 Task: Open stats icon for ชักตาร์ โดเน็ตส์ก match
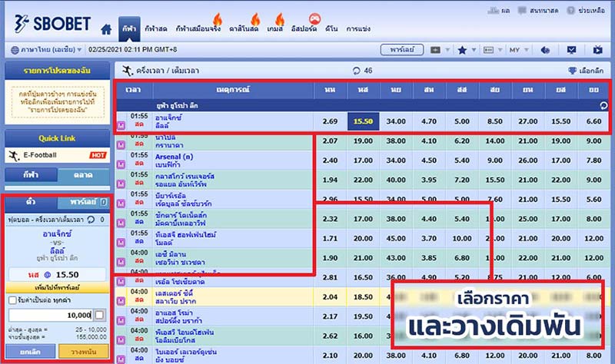point(121,223)
